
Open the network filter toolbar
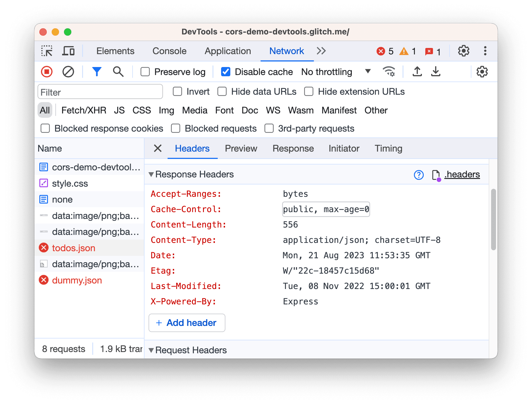pyautogui.click(x=97, y=72)
